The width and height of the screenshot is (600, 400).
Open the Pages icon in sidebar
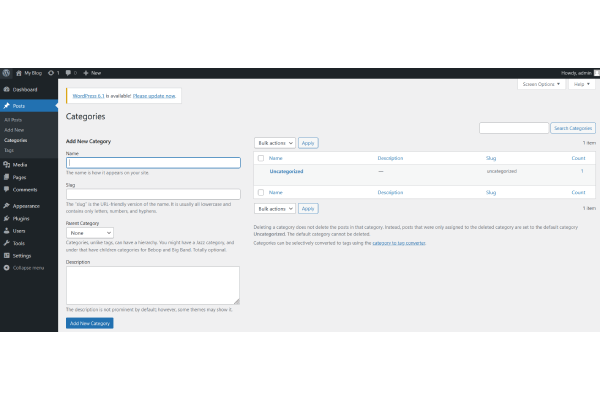point(7,177)
